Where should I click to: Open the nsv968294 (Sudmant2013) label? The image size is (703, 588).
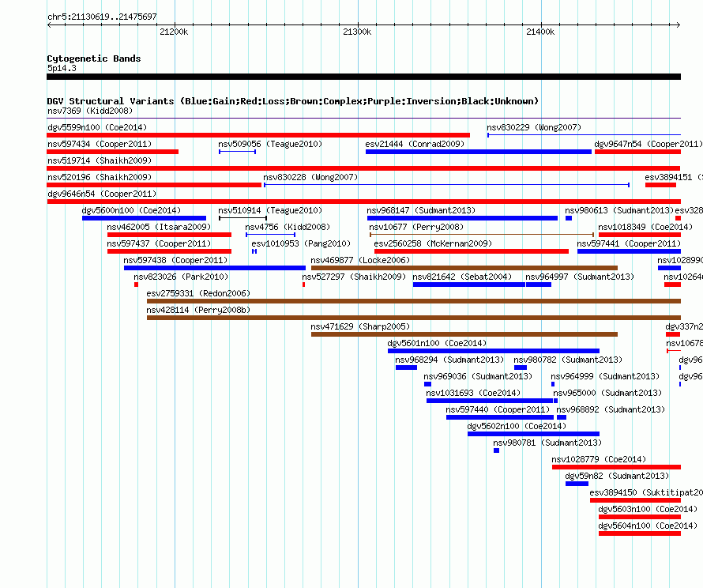tap(449, 360)
